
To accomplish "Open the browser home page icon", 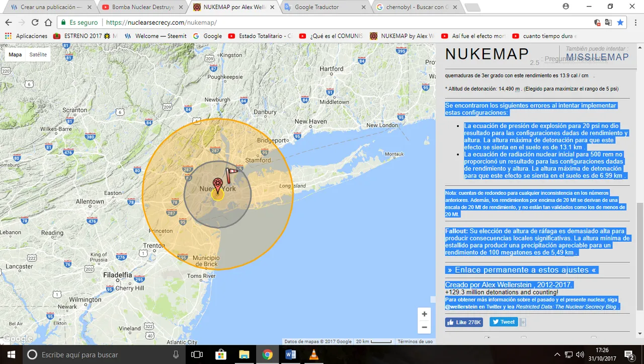I will pyautogui.click(x=48, y=22).
